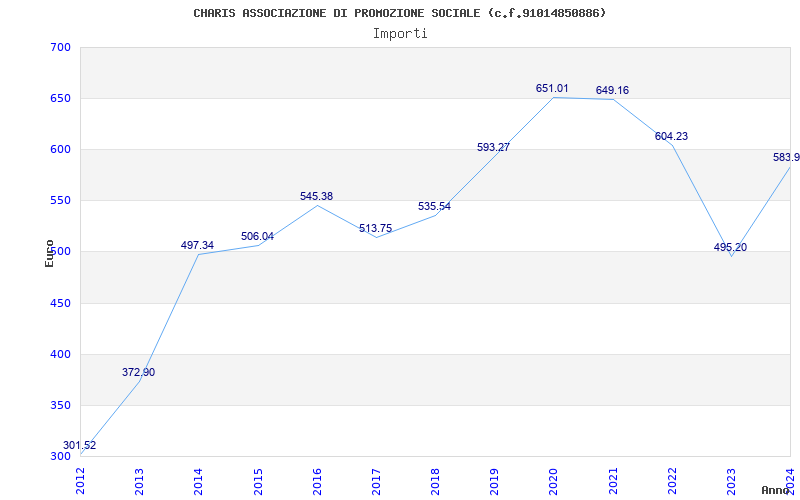Viewport: 800px width, 500px height.
Task: Click the 2018 x-axis label
Action: coord(436,481)
